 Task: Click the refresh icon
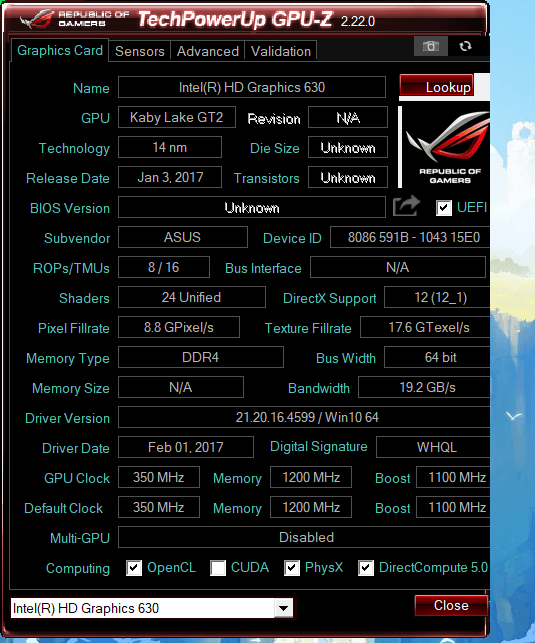click(x=465, y=46)
